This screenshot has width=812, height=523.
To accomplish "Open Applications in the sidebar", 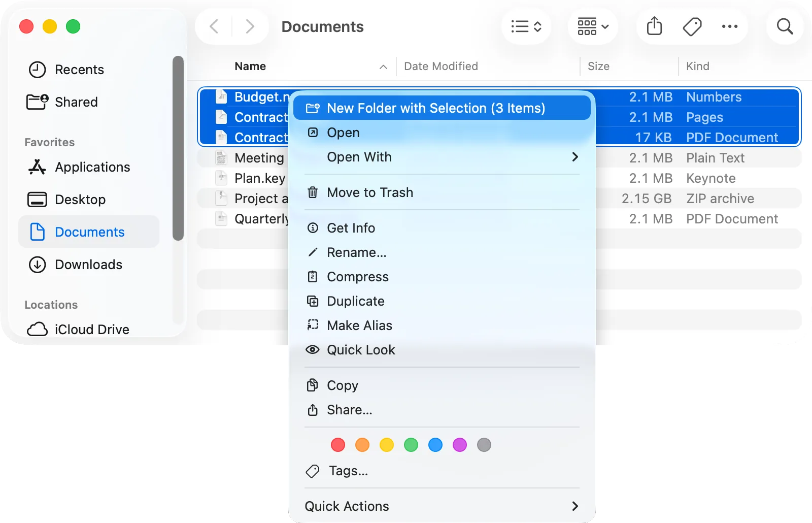I will click(x=89, y=167).
